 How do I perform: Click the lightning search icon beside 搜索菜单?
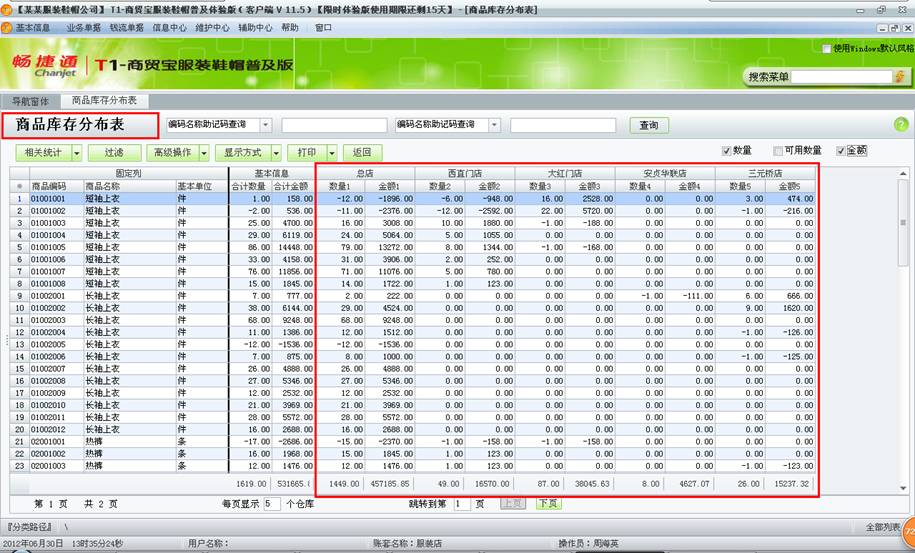[900, 76]
